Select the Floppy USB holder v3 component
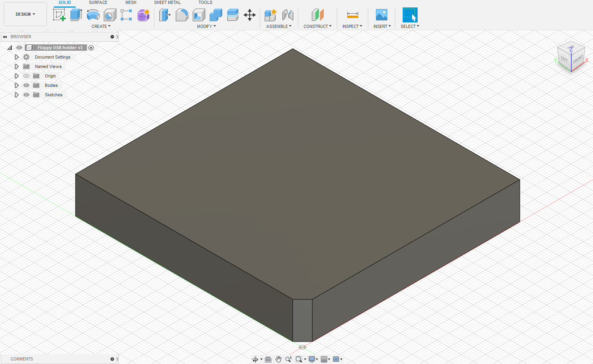The height and width of the screenshot is (364, 593). click(x=60, y=48)
